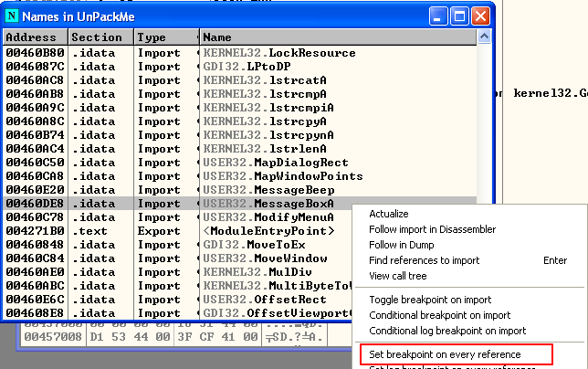
Task: Select the USER32.ModifyMenuA row
Action: (x=178, y=216)
